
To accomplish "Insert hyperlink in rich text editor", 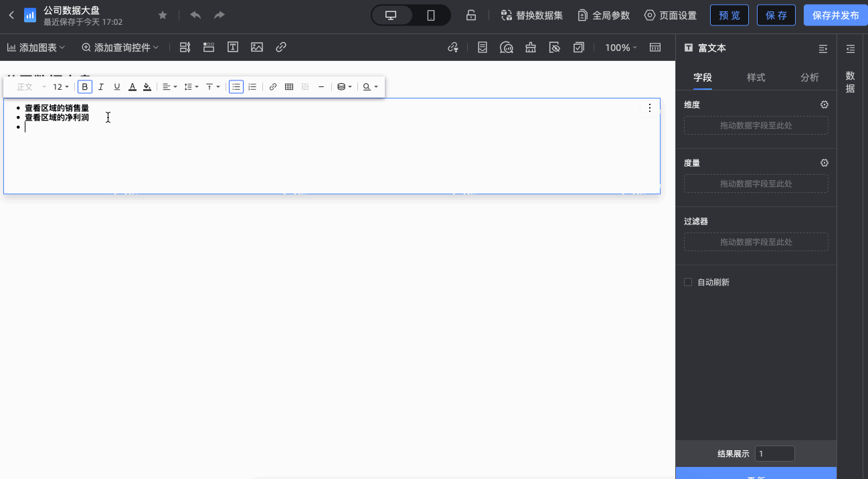I will click(273, 87).
